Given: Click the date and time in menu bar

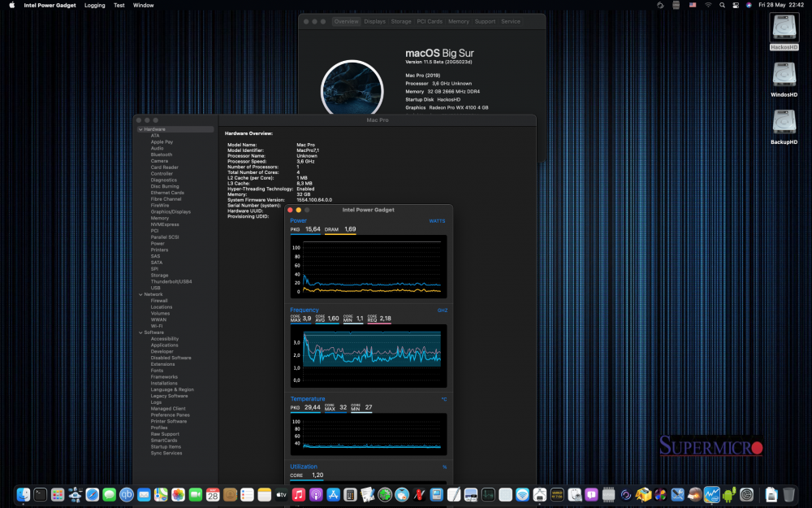Looking at the screenshot, I should coord(781,5).
